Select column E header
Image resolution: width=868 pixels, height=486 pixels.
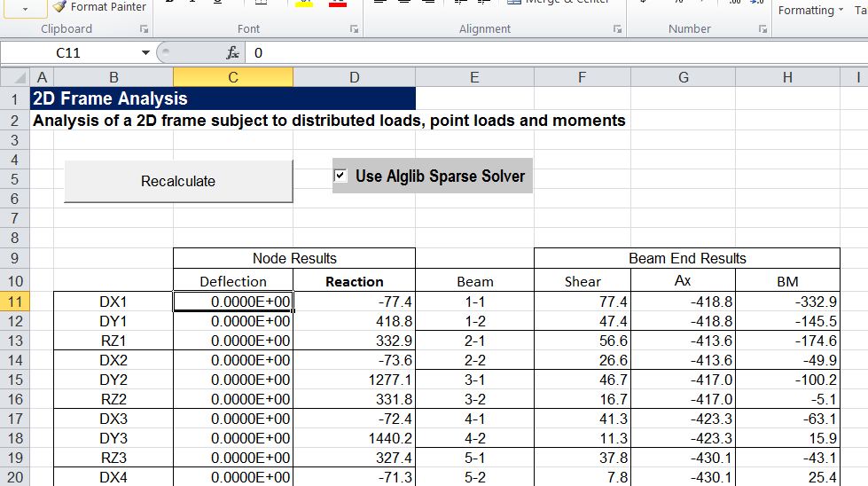(x=474, y=78)
